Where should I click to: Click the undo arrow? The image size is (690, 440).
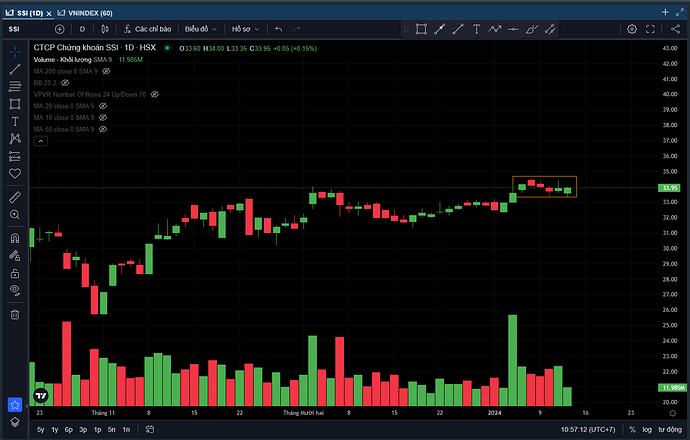point(279,29)
